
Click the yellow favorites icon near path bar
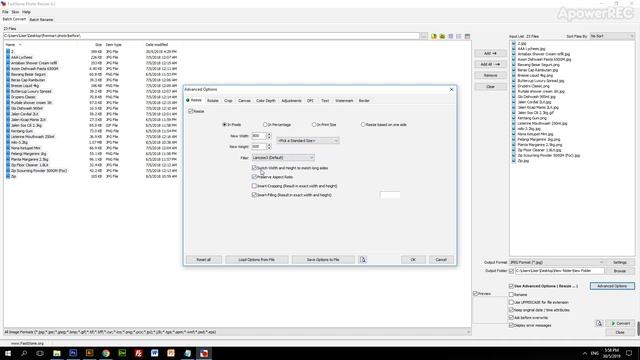[433, 36]
